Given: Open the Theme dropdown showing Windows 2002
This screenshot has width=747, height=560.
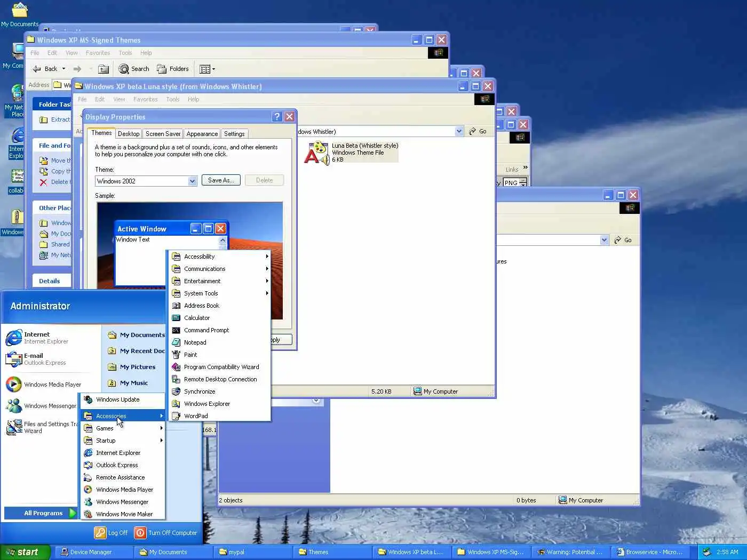Looking at the screenshot, I should click(193, 181).
